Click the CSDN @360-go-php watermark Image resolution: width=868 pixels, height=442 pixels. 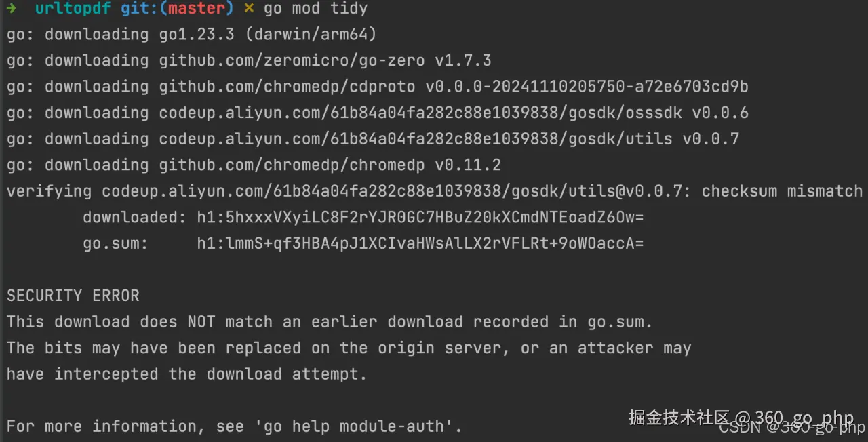coord(792,428)
